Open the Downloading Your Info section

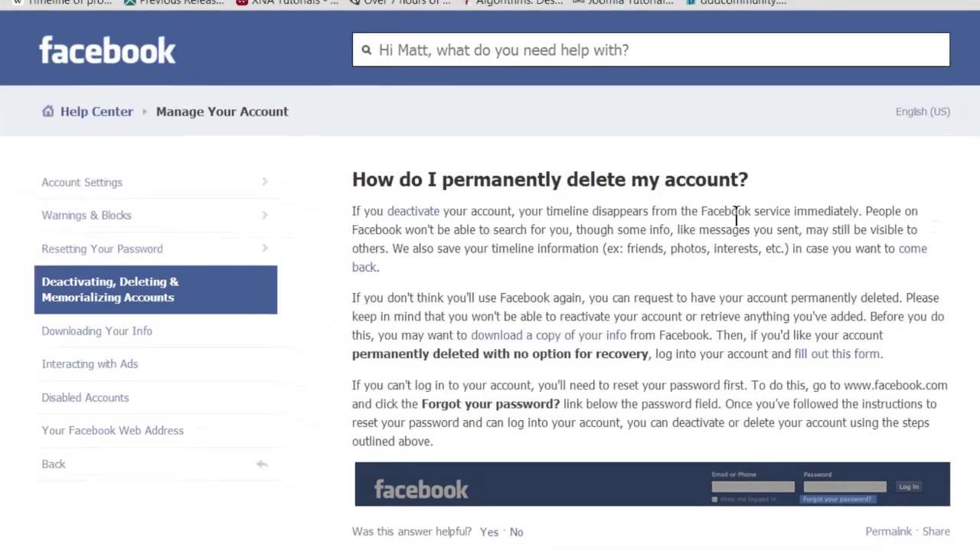coord(96,331)
